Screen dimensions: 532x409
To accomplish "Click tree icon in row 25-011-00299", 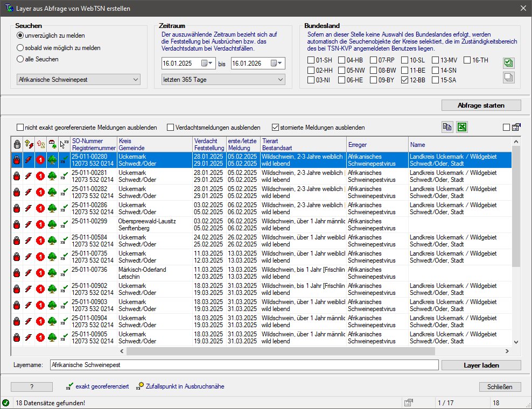I will coord(52,224).
